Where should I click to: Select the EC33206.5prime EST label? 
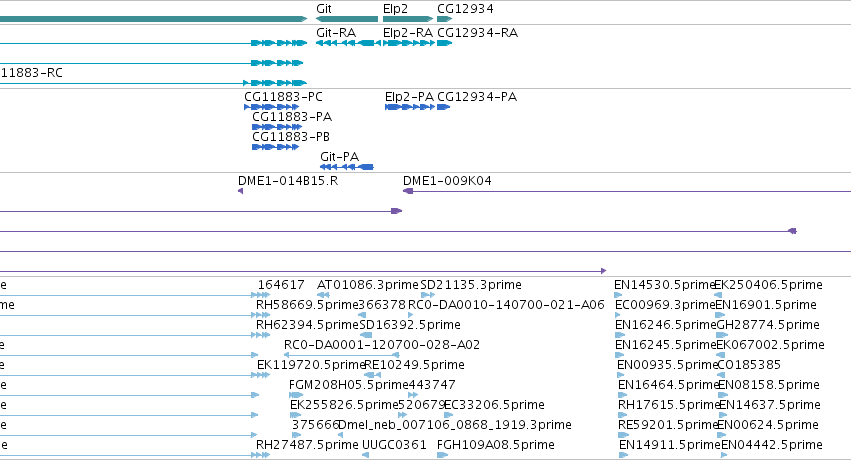pyautogui.click(x=494, y=405)
